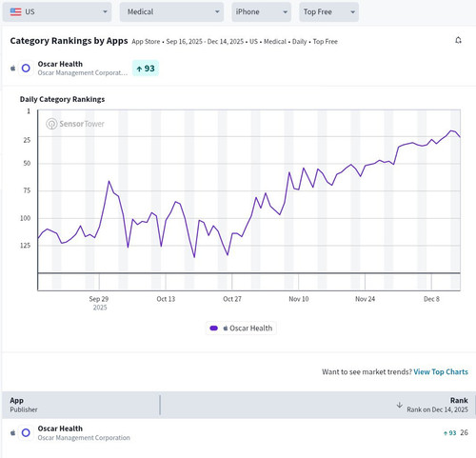Click the Sep 29 date axis label
This screenshot has height=458, width=476.
(x=99, y=299)
